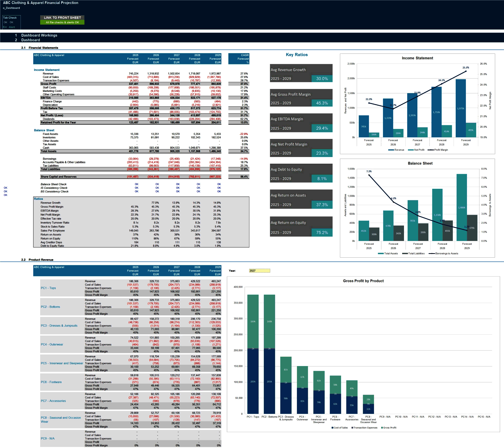Select the Balance Sheet chart title

pos(420,163)
